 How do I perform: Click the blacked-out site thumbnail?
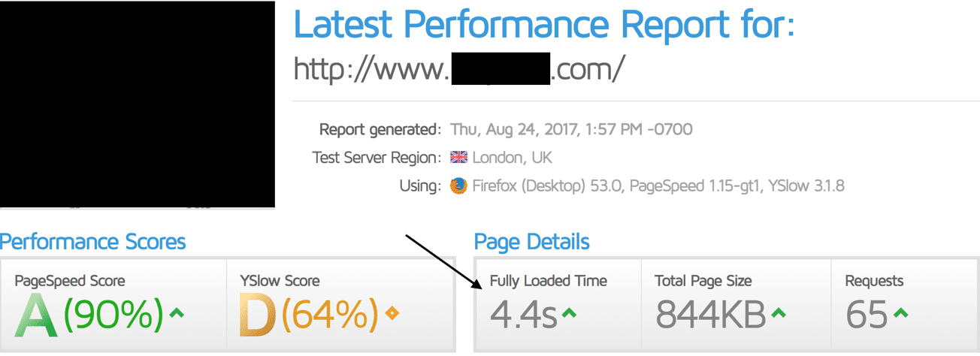(x=138, y=104)
